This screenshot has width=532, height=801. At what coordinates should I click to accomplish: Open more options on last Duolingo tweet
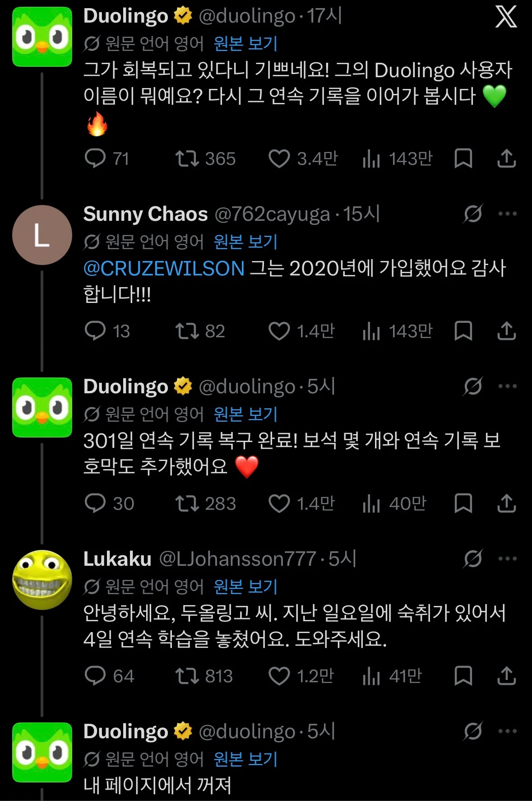pos(508,731)
